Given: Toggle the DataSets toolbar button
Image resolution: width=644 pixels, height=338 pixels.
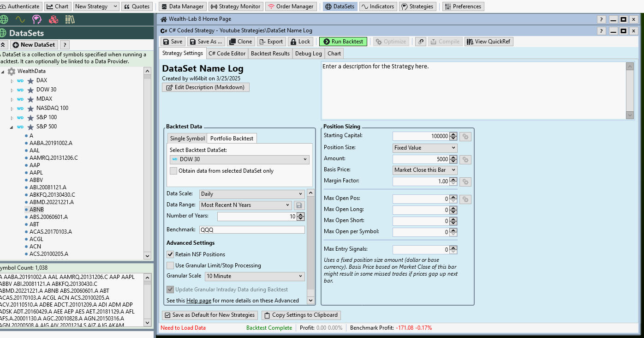Looking at the screenshot, I should coord(340,6).
